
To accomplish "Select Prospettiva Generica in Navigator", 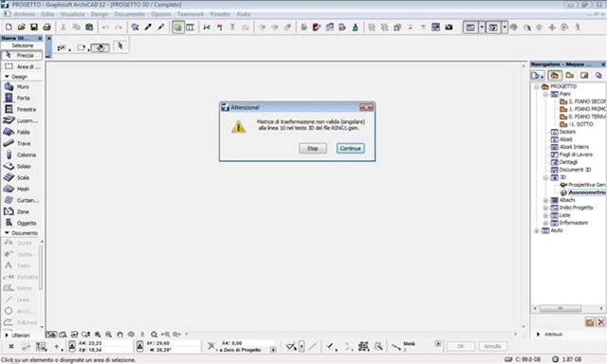I will (x=582, y=185).
